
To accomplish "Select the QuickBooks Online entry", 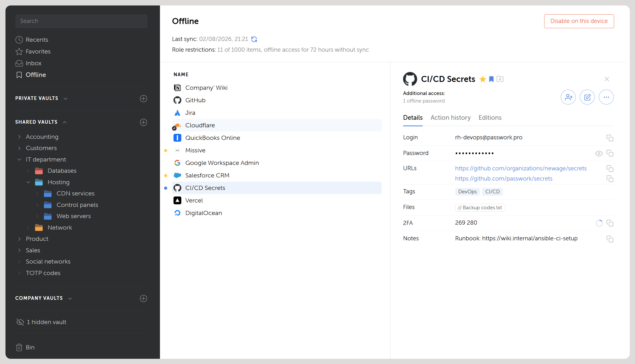I will pos(277,138).
